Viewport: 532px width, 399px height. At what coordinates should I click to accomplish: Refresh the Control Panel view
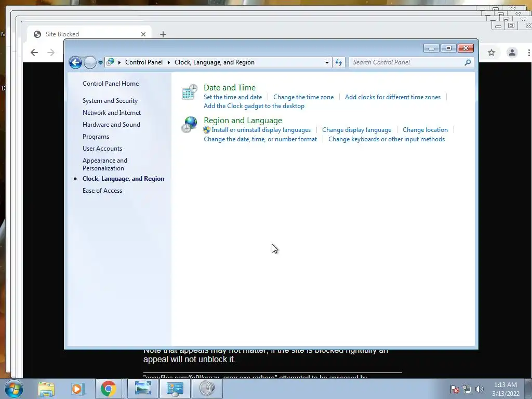(339, 62)
